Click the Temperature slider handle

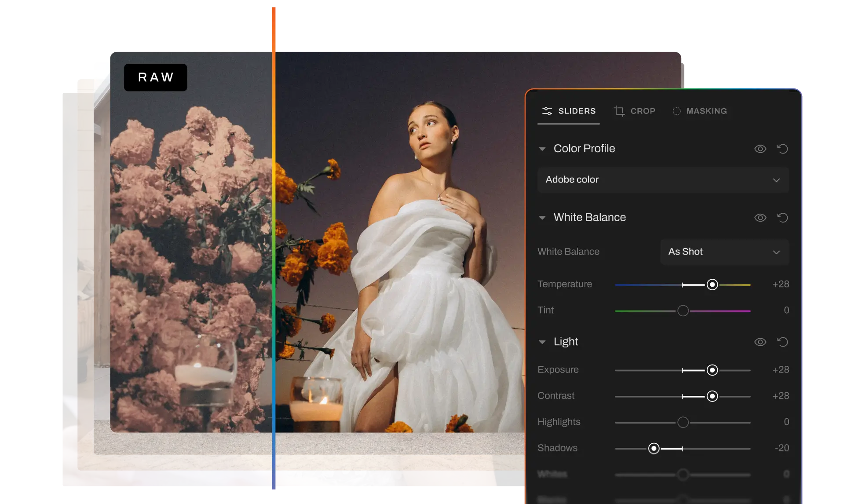coord(712,285)
